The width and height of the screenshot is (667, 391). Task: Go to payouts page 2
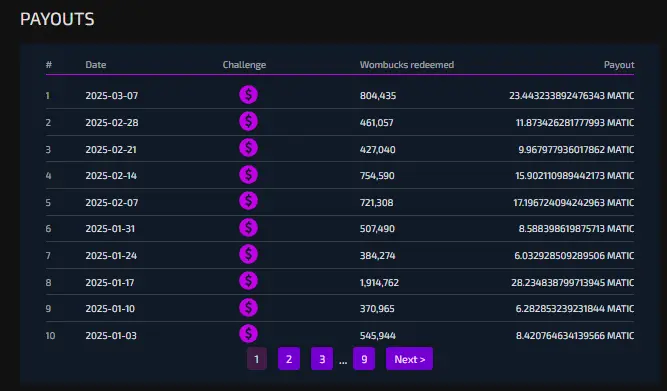pos(289,359)
